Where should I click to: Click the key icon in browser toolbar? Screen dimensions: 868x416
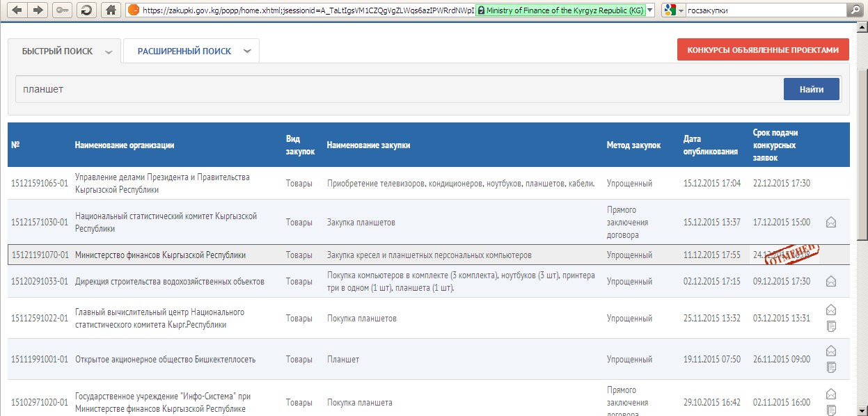(62, 10)
